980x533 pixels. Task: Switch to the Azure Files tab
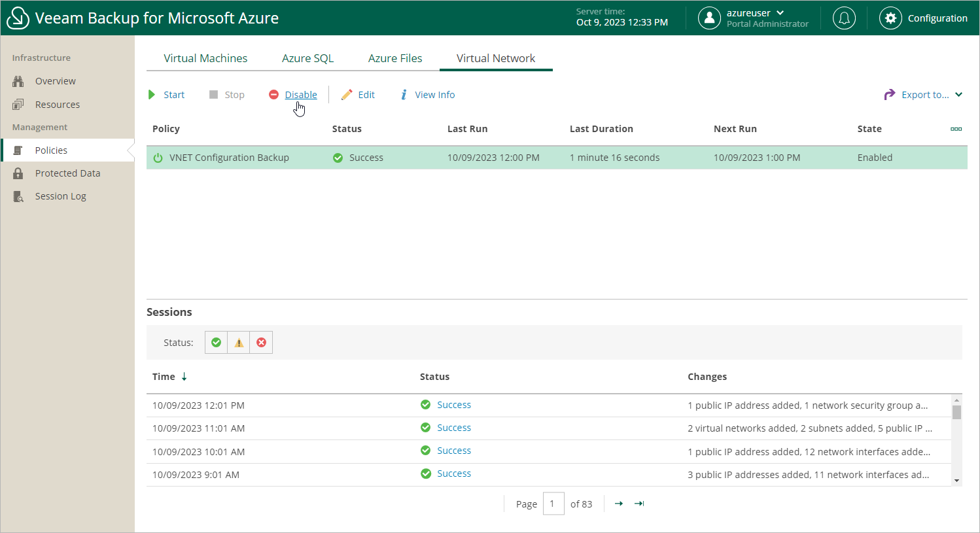pyautogui.click(x=395, y=58)
